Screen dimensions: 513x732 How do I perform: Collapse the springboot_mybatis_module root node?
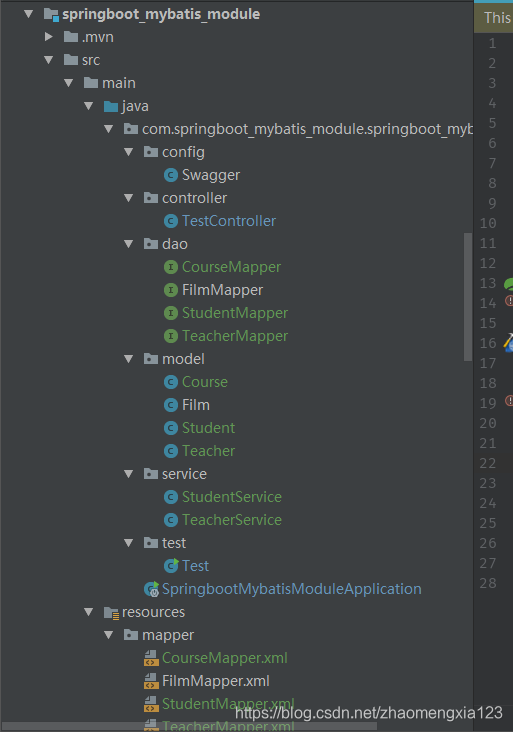28,14
